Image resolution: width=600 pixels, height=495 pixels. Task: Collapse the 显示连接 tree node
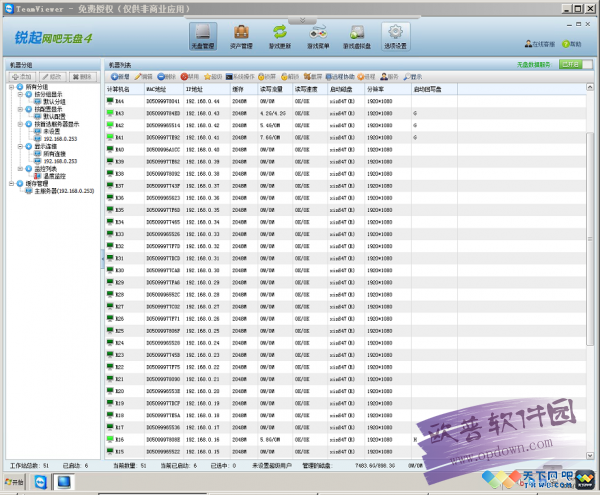[20, 146]
